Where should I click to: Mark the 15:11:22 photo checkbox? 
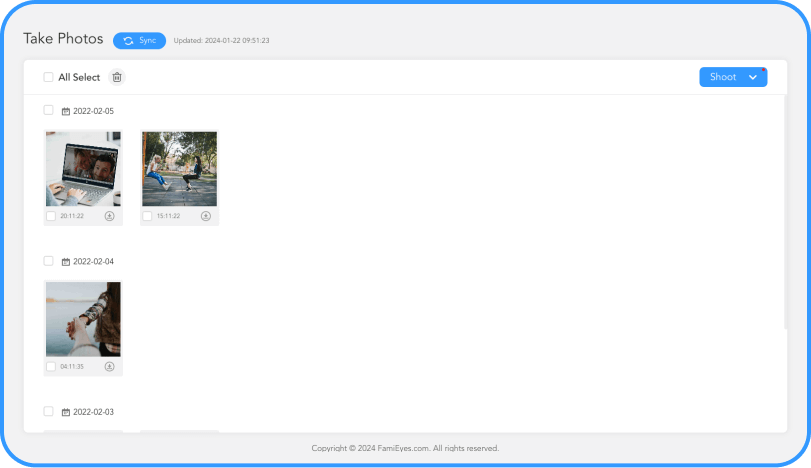147,216
